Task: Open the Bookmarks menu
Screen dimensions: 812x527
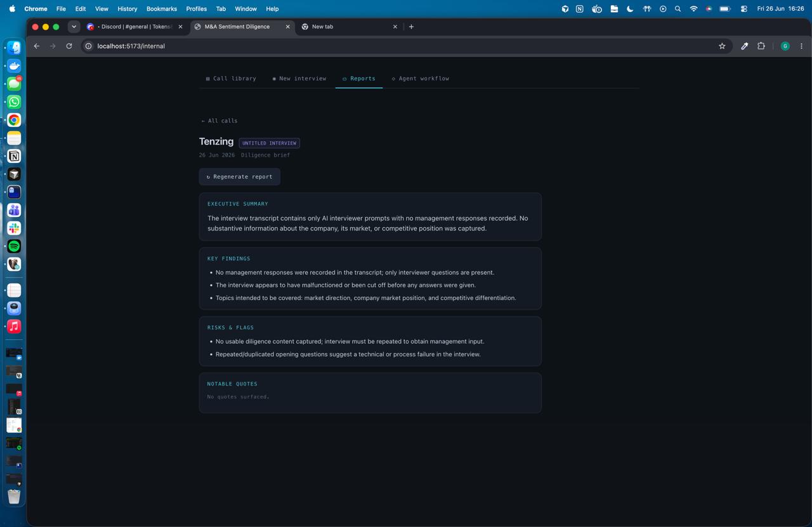Action: tap(162, 9)
